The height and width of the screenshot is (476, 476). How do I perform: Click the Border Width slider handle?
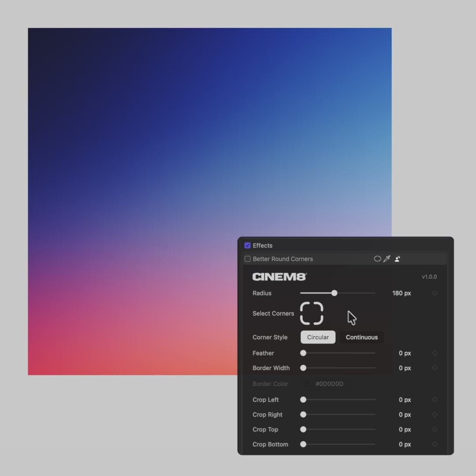pos(303,368)
